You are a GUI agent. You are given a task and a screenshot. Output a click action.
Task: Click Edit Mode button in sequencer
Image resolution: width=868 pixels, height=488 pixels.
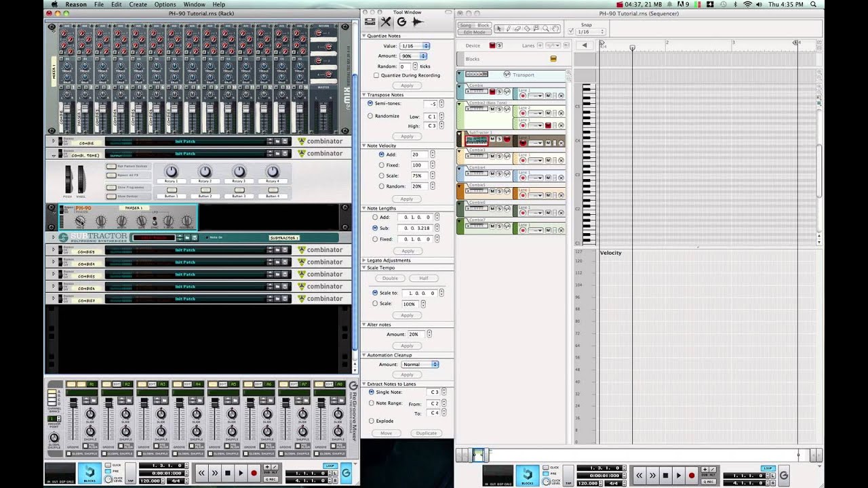coord(475,32)
